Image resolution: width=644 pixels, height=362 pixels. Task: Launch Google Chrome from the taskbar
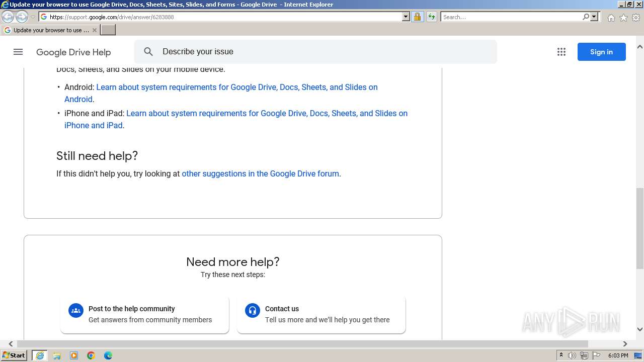click(x=91, y=355)
